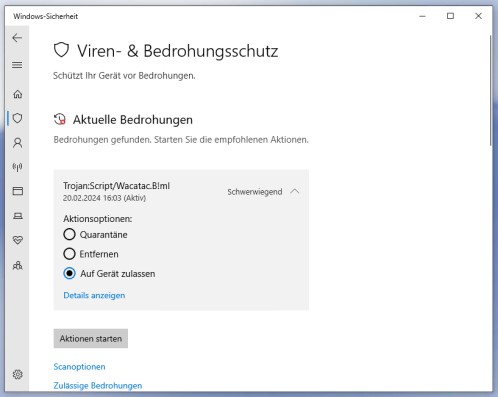Select the Quarantäne option
498x397 pixels.
[x=95, y=234]
